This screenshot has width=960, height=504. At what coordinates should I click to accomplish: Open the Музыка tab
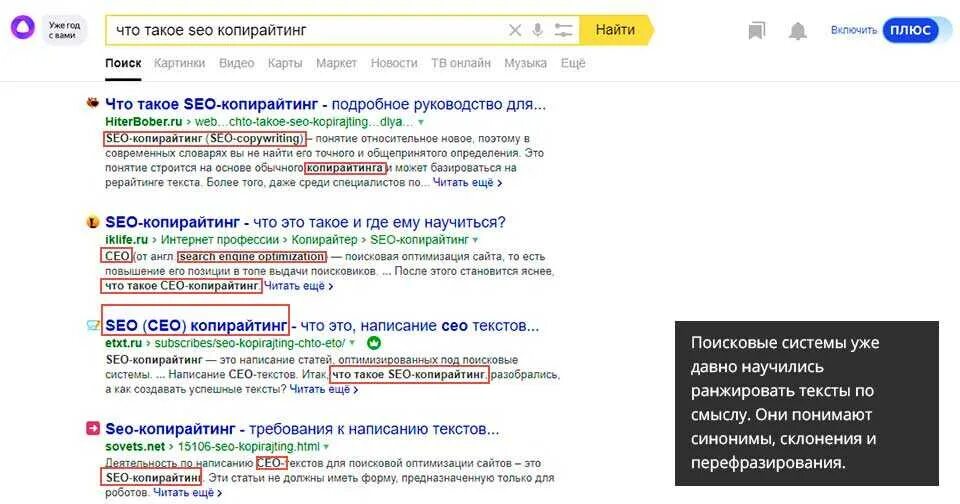[525, 63]
